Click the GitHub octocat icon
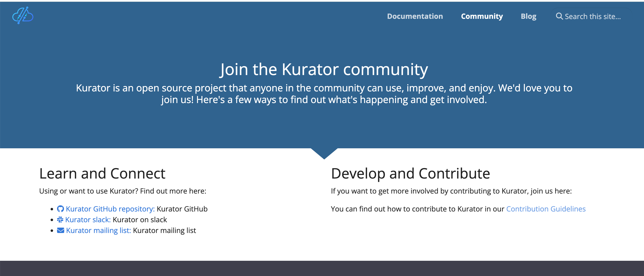The image size is (644, 276). [x=60, y=209]
